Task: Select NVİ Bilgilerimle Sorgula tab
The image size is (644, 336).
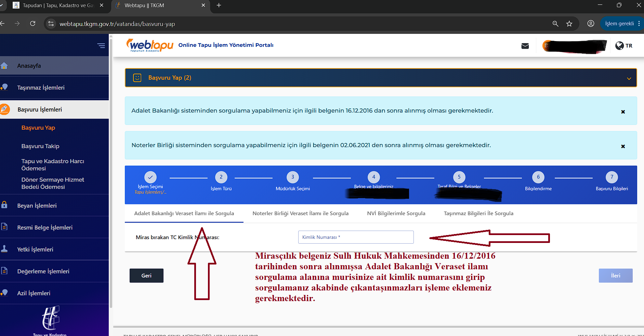Action: [396, 214]
